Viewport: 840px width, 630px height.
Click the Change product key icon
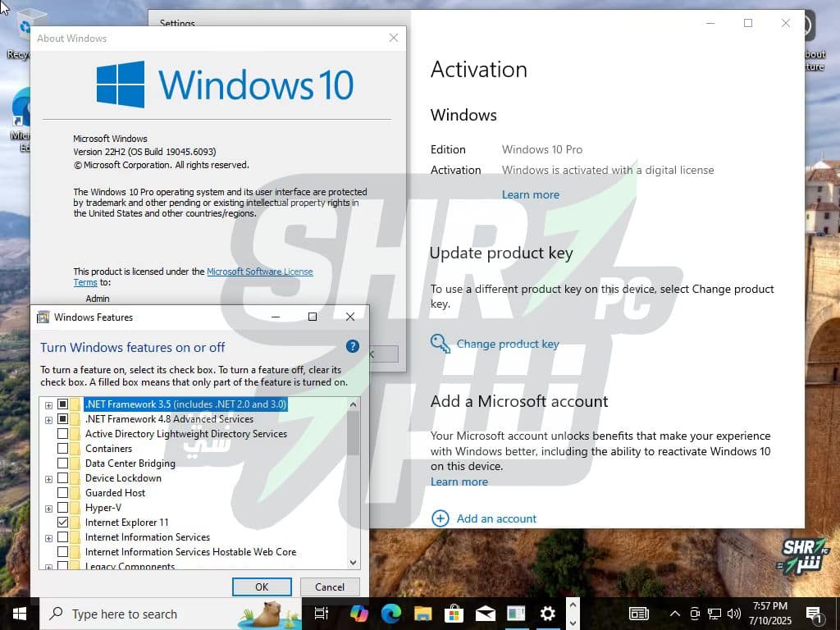[x=441, y=344]
